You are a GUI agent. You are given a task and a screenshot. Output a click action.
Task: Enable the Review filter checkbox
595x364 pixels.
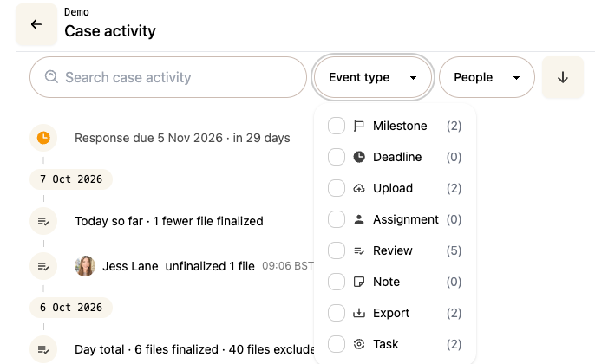[x=337, y=250]
